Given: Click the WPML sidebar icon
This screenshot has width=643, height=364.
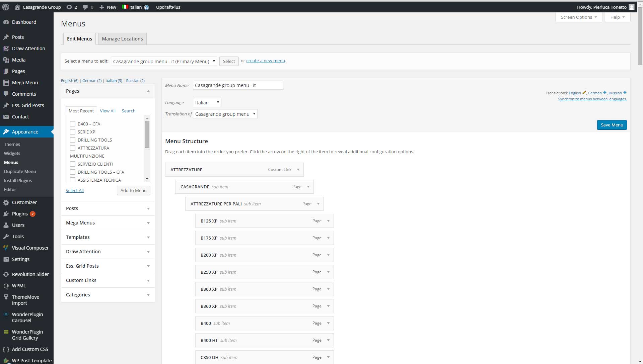Looking at the screenshot, I should [x=6, y=286].
